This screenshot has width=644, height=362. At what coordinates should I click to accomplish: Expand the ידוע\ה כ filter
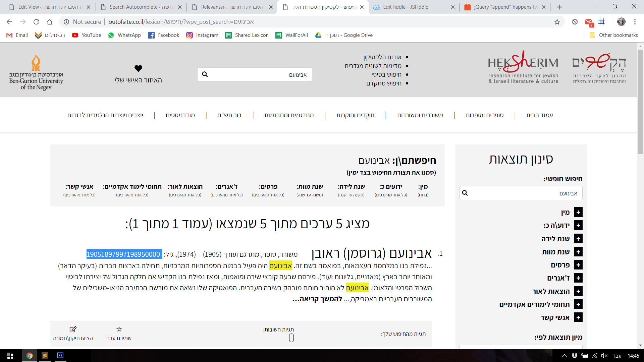coord(578,225)
